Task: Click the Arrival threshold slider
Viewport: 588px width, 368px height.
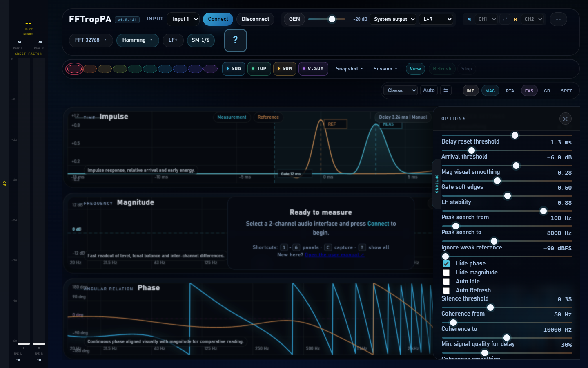Action: point(507,166)
